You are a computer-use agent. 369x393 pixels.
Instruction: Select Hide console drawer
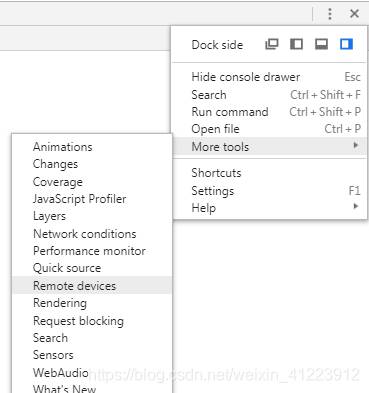[269, 77]
